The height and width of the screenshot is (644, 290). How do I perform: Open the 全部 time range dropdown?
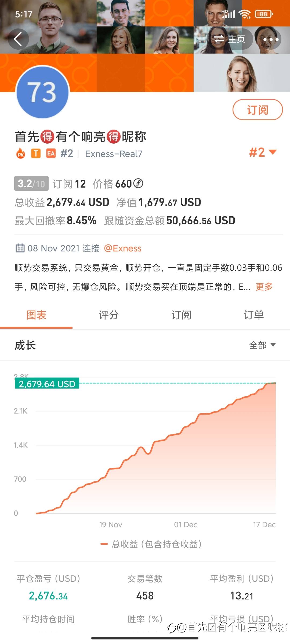262,345
